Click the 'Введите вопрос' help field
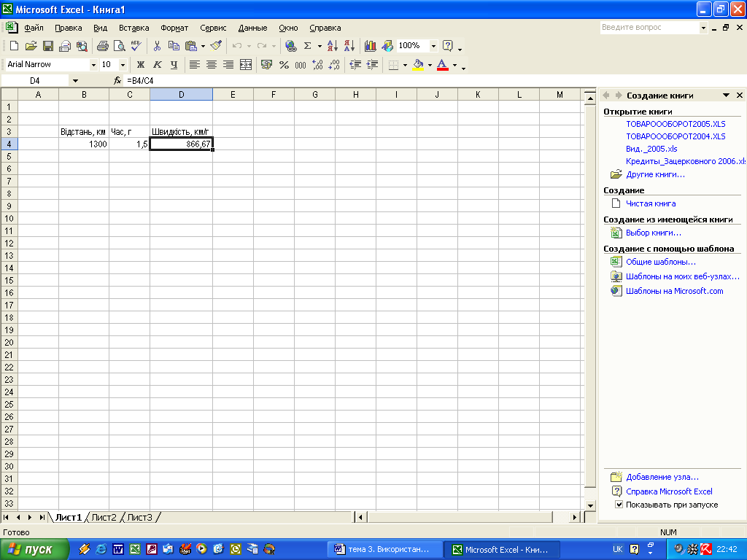Screen dimensions: 747x560 coord(649,28)
